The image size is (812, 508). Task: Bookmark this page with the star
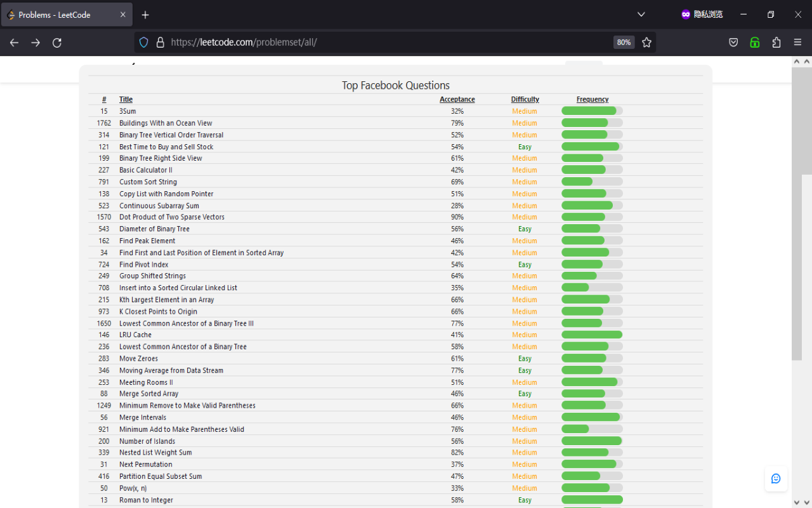[646, 43]
